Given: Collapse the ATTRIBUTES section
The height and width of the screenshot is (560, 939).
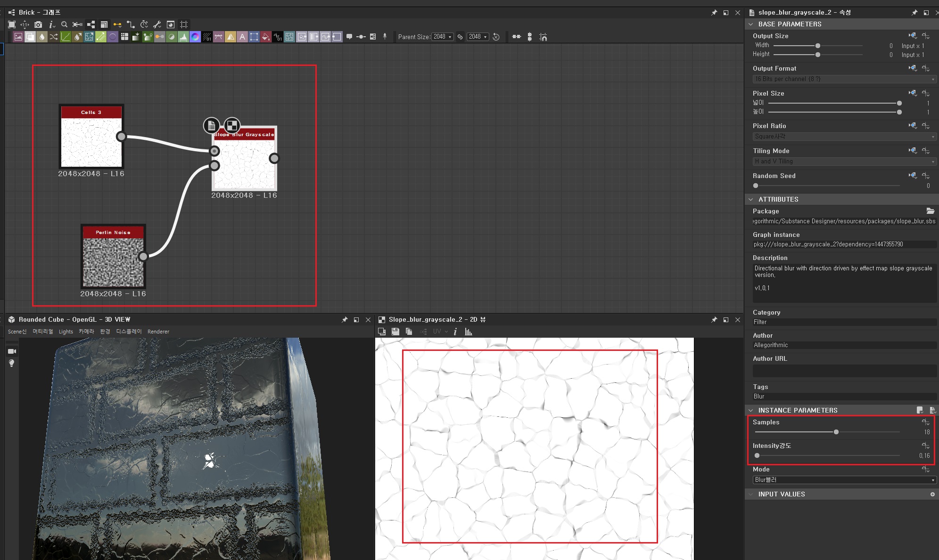Looking at the screenshot, I should (x=751, y=199).
